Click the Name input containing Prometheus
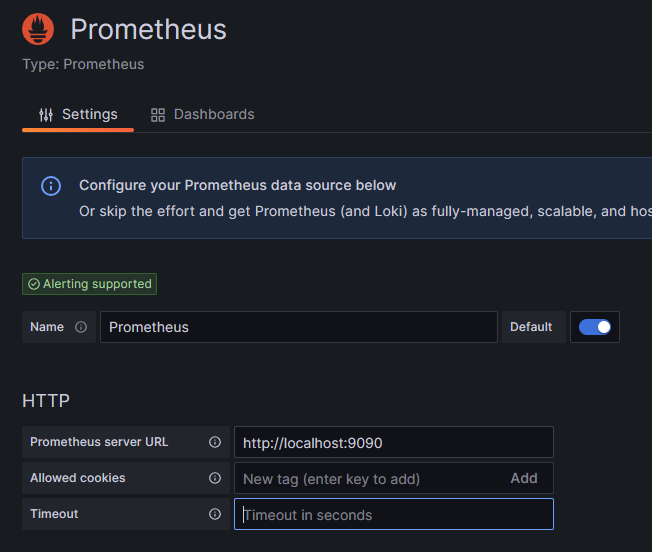Viewport: 652px width, 552px height. point(298,327)
